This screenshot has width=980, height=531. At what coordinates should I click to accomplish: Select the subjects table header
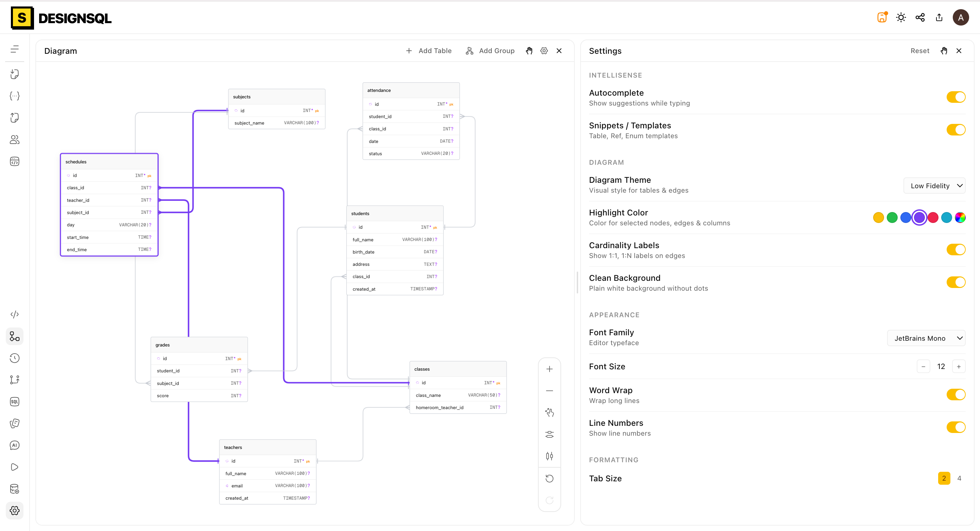click(x=277, y=97)
